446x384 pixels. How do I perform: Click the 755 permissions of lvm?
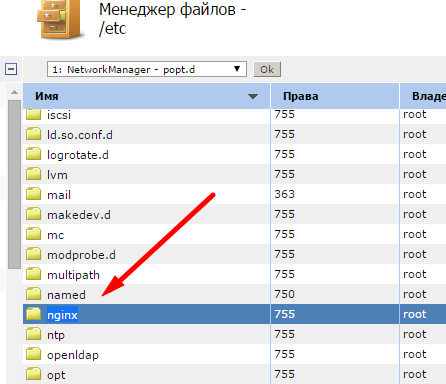(285, 174)
